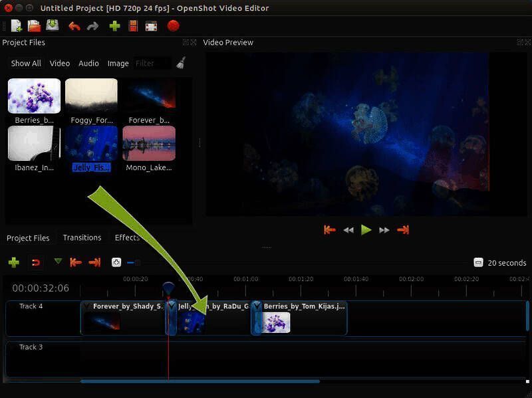Open the Berries_by_Tom_Kijas clip menu arrow
This screenshot has width=532, height=398.
[257, 306]
